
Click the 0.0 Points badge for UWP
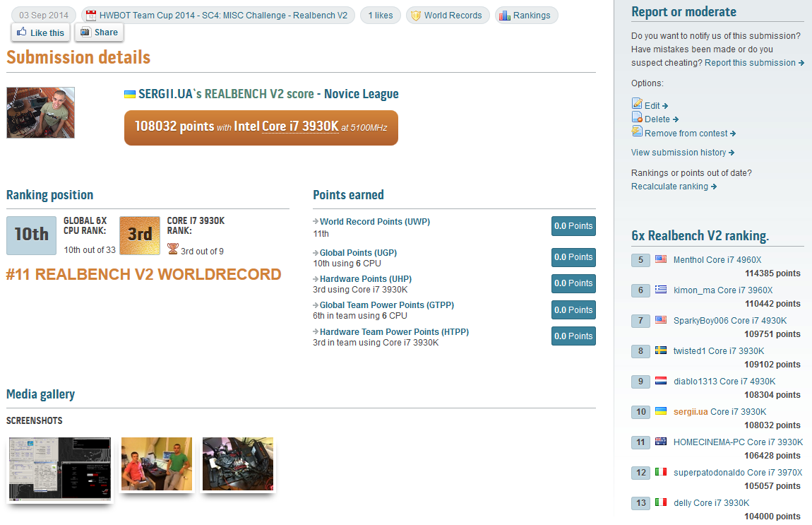click(573, 226)
